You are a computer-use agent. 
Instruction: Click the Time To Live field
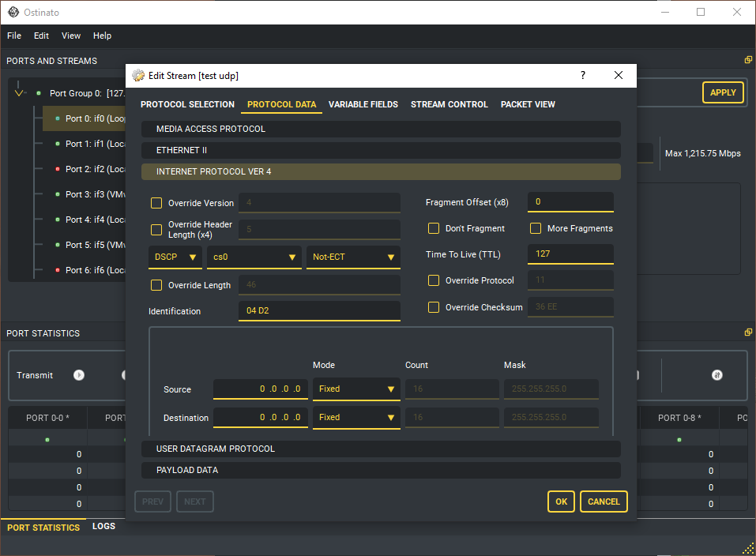[570, 254]
